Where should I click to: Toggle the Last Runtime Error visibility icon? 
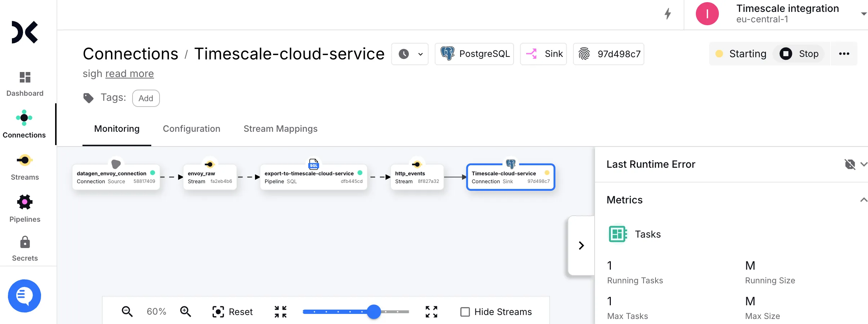(850, 165)
